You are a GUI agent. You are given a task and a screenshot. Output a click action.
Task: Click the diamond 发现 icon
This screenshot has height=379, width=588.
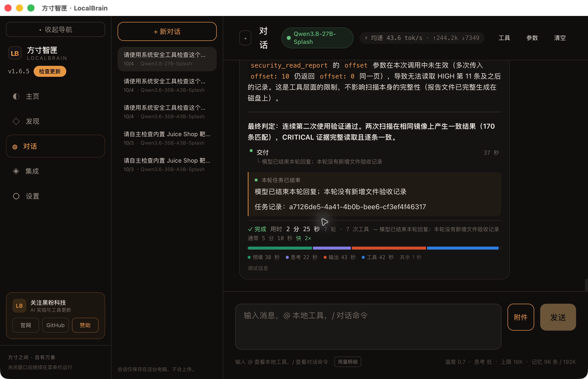point(16,121)
